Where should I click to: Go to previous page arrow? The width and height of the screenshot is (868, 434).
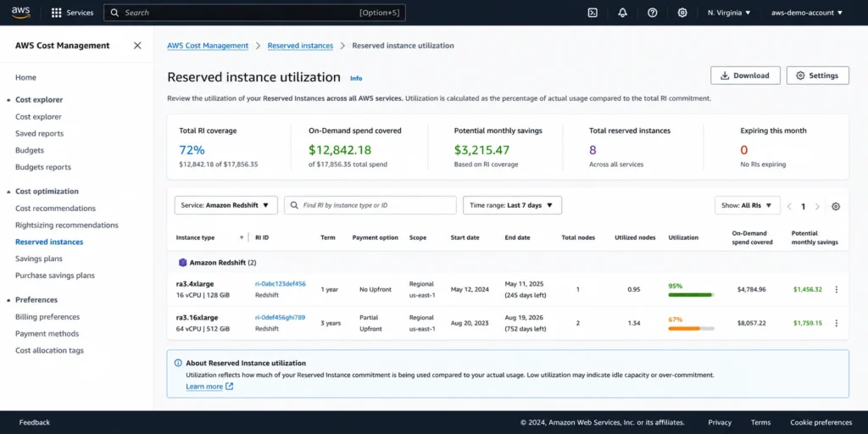789,207
